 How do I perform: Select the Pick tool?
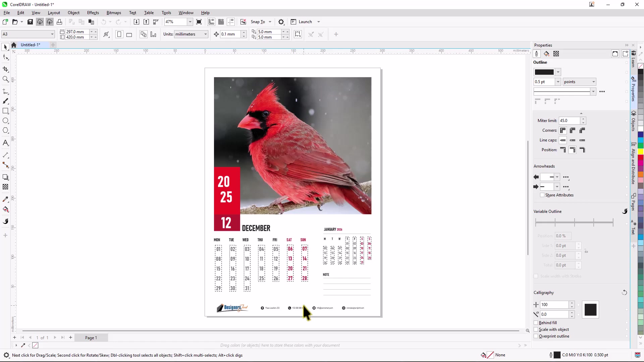coord(5,47)
